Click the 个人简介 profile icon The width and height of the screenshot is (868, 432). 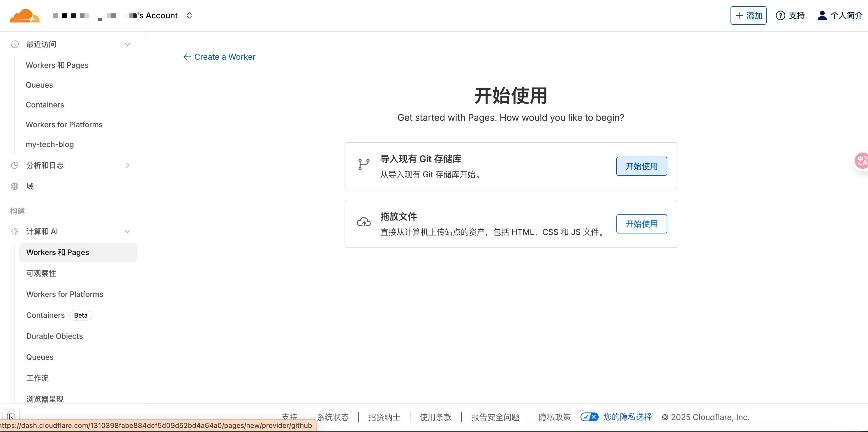822,15
